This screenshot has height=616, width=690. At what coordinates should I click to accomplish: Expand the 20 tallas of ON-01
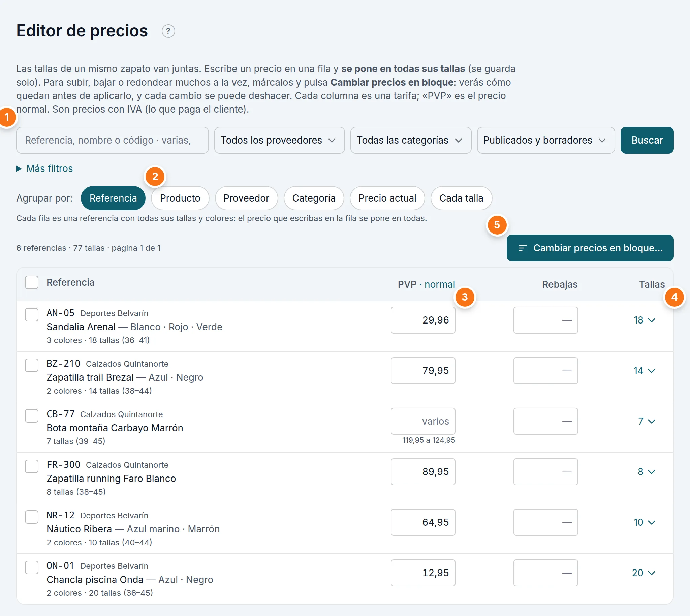pos(644,573)
